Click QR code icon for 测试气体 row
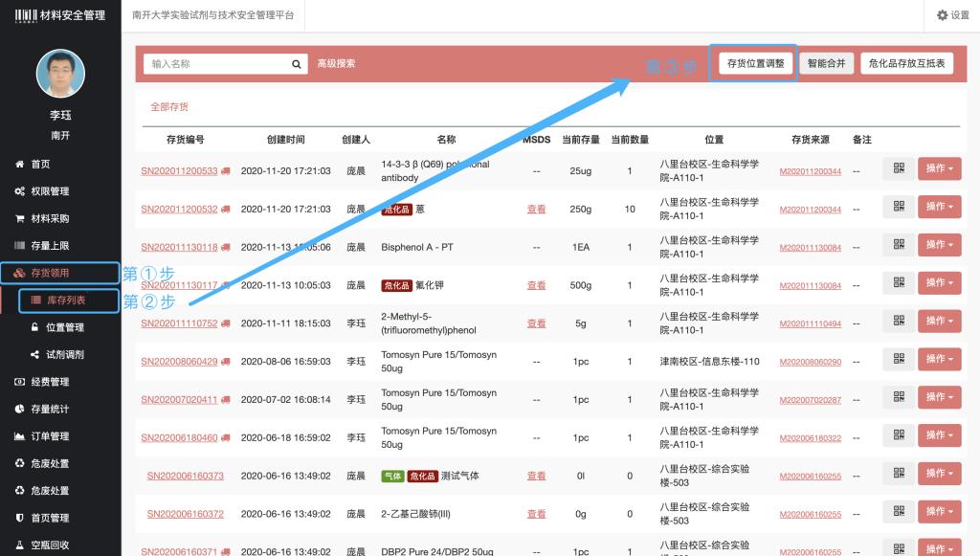The height and width of the screenshot is (556, 980). tap(898, 474)
